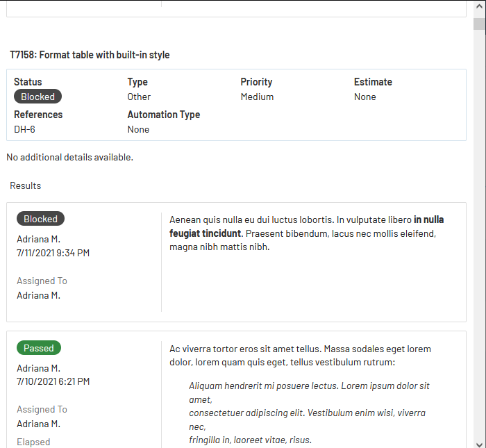Click the 7/10/2021 6:21 PM timestamp
This screenshot has width=486, height=448.
click(x=53, y=381)
